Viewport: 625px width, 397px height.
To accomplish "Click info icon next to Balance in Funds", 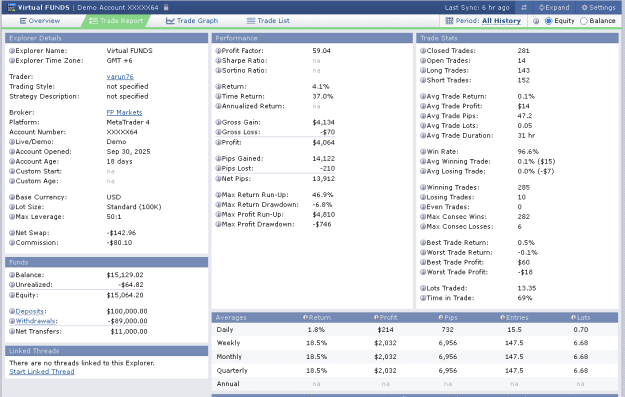I will coord(12,275).
